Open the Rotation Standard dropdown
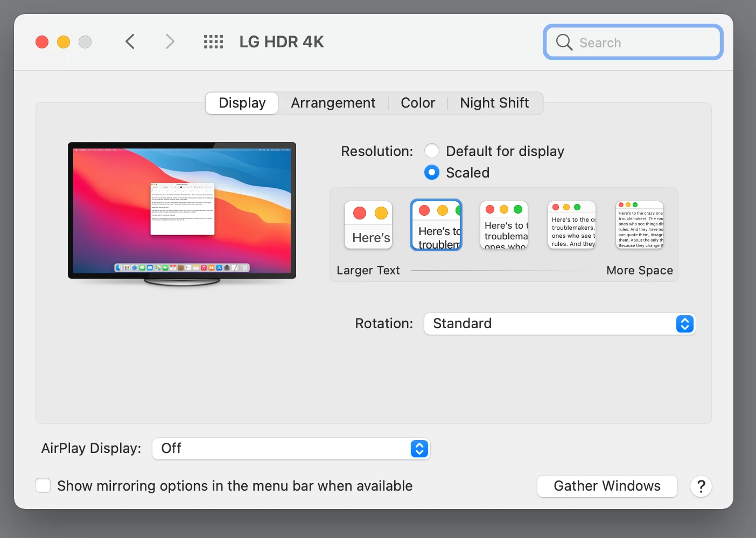 (560, 324)
